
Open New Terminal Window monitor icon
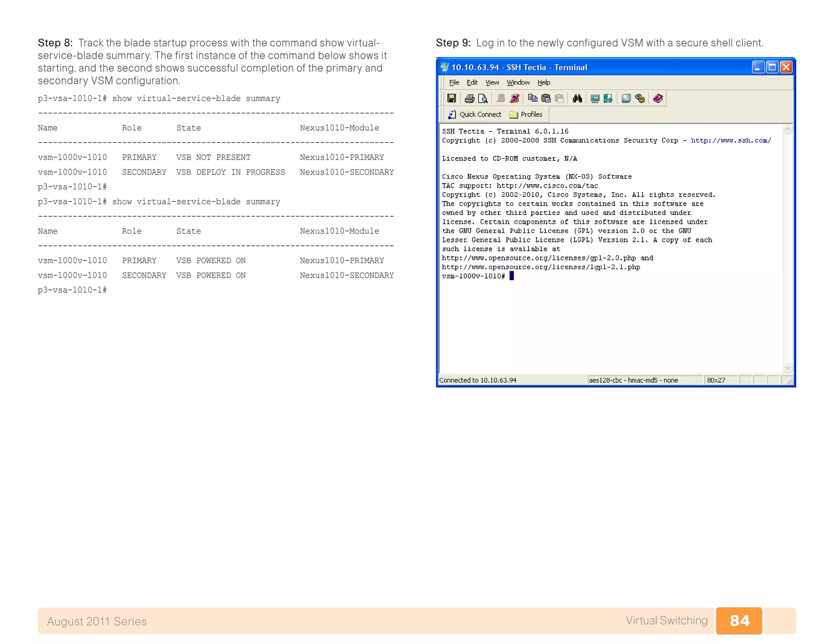pyautogui.click(x=595, y=99)
